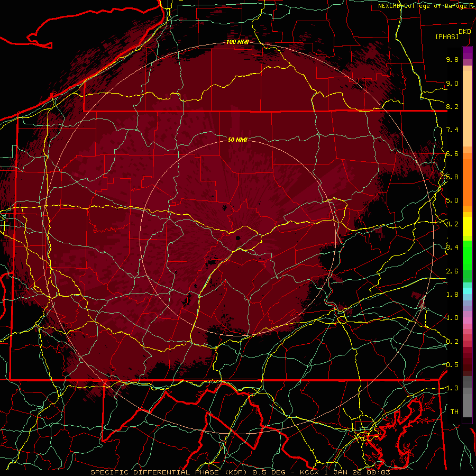The image size is (476, 476).
Task: Click the -1.3 scale value
Action: point(452,388)
